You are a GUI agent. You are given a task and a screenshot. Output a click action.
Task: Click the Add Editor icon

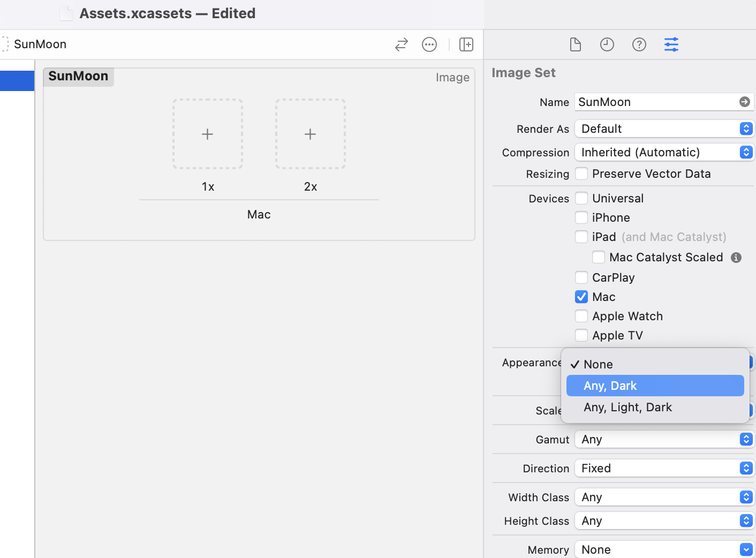tap(466, 44)
